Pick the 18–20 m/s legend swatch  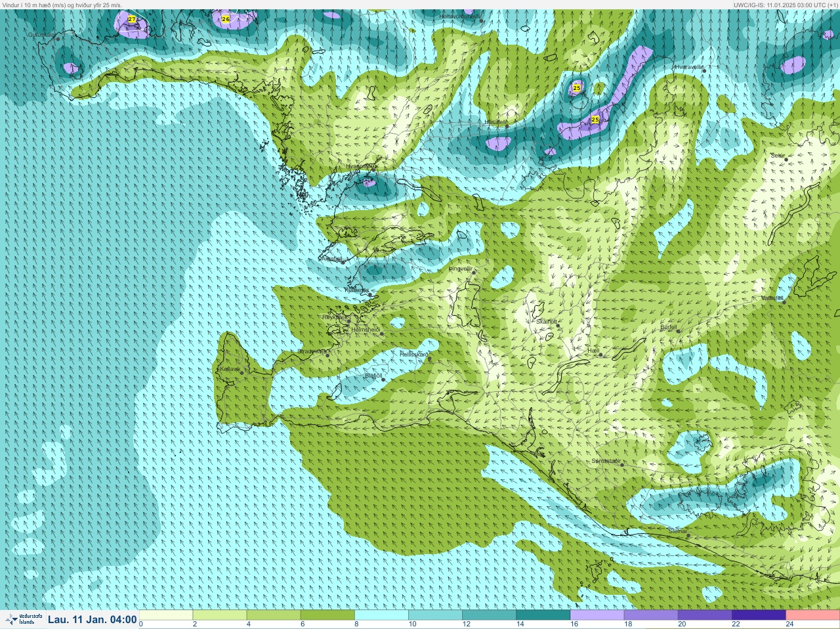(650, 615)
